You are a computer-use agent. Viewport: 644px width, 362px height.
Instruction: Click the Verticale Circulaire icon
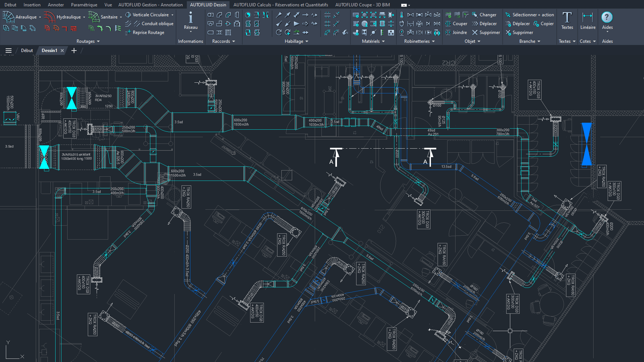click(128, 15)
